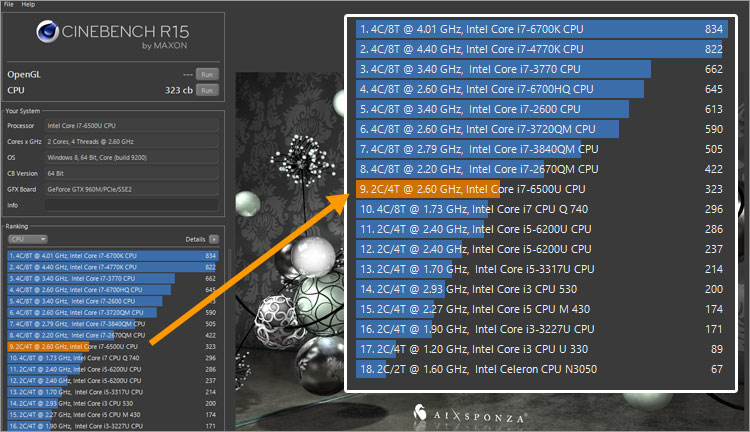The height and width of the screenshot is (432, 750).
Task: Open the Help menu
Action: 28,4
